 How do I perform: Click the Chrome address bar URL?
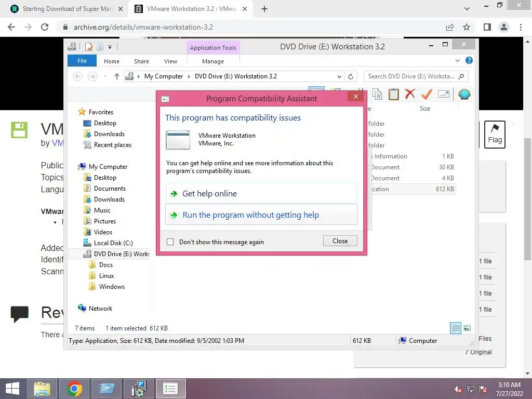click(143, 27)
